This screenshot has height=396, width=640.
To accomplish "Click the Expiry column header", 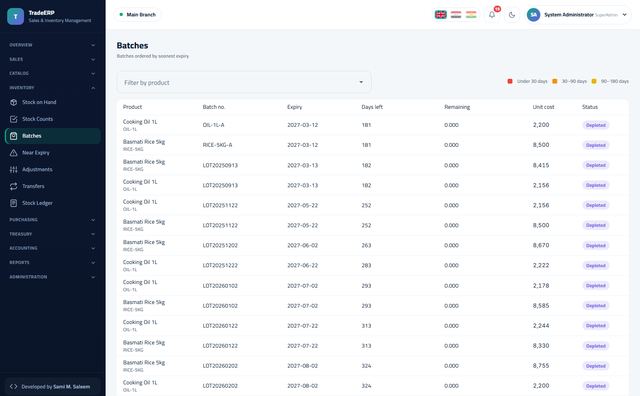I will pos(295,107).
